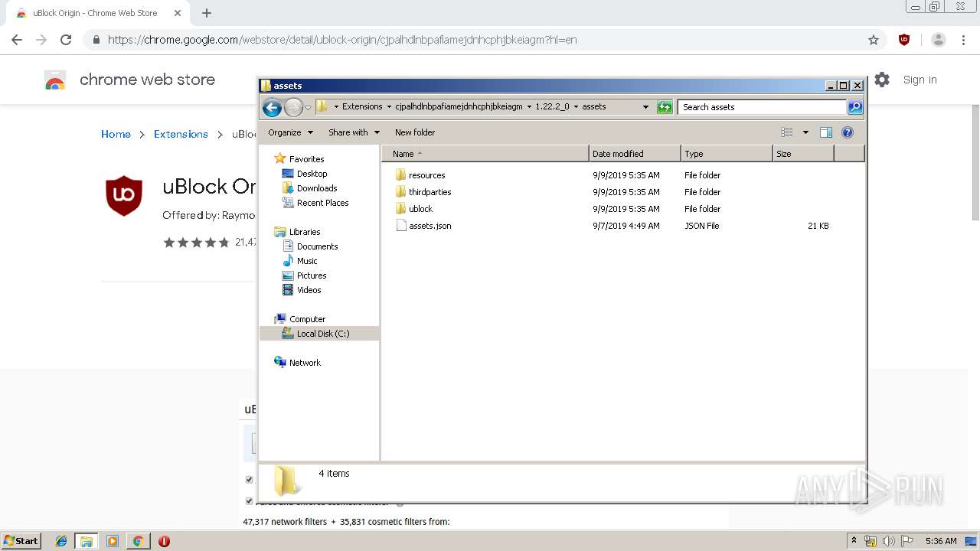980x551 pixels.
Task: Toggle the preview pane icon
Action: tap(826, 132)
